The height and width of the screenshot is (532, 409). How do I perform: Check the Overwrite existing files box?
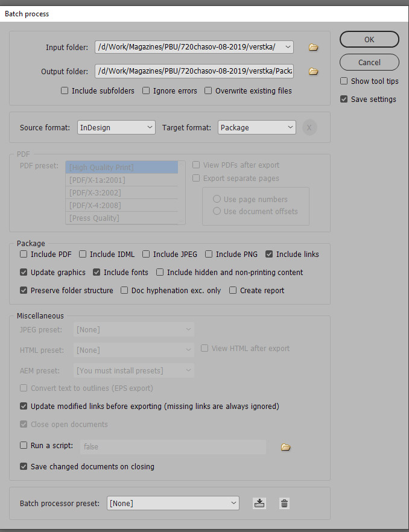(208, 91)
